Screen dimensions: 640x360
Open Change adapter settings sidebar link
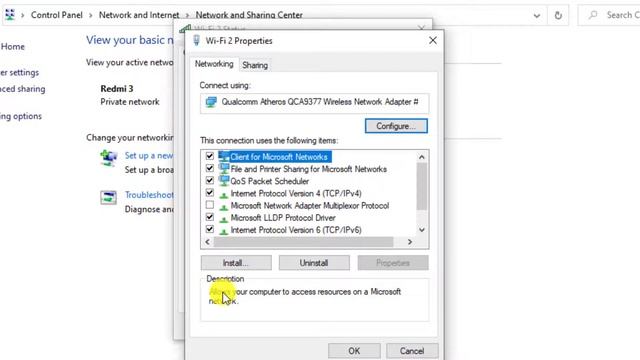click(x=19, y=72)
